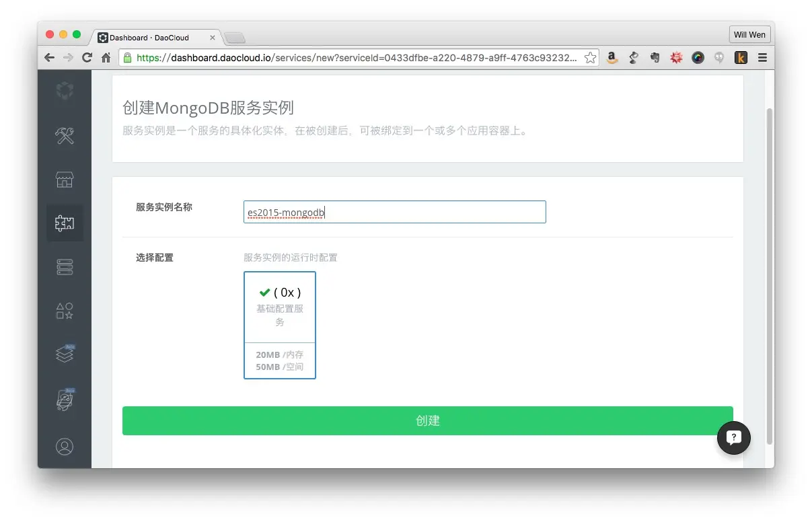Open the rocket/device beta sidebar icon
The image size is (812, 522).
(x=65, y=399)
